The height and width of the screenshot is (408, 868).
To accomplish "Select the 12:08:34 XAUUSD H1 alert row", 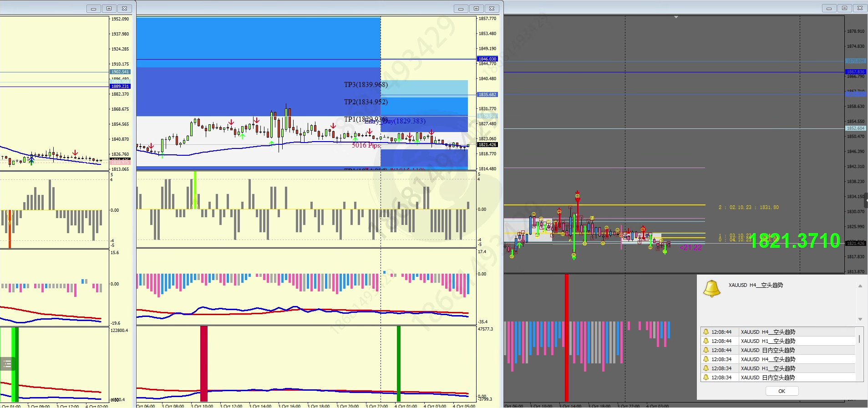I will pyautogui.click(x=778, y=368).
